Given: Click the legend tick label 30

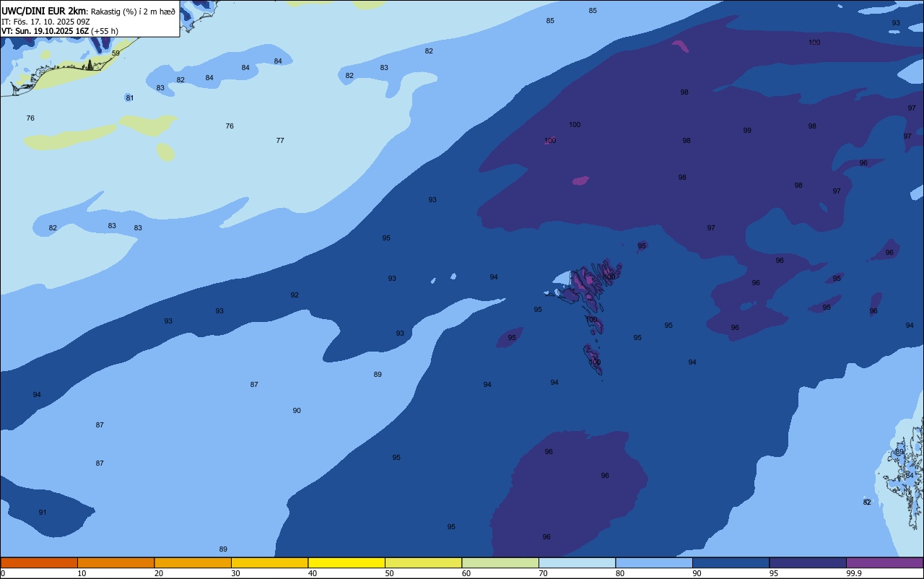Looking at the screenshot, I should (x=235, y=573).
